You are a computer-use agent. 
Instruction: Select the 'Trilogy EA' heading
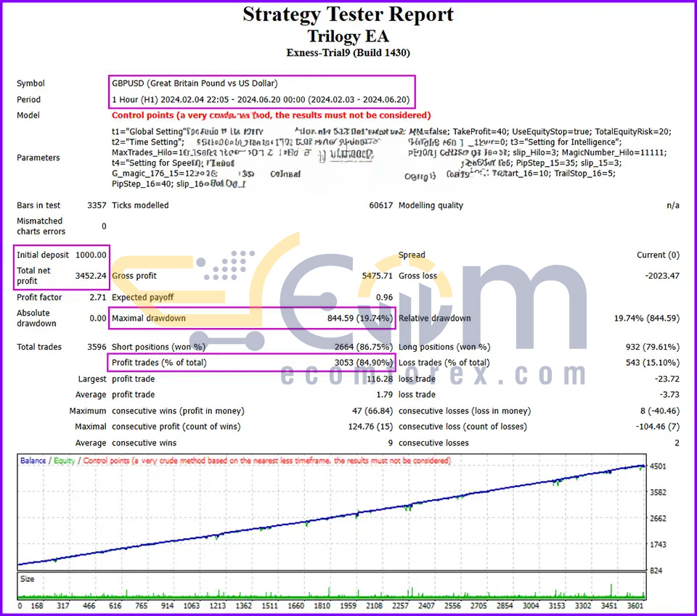[348, 36]
